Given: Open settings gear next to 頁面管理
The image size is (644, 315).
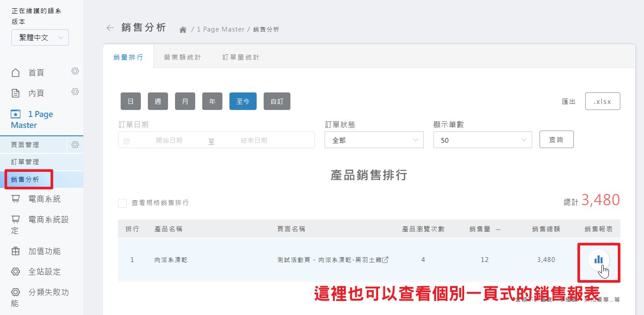Looking at the screenshot, I should point(75,144).
